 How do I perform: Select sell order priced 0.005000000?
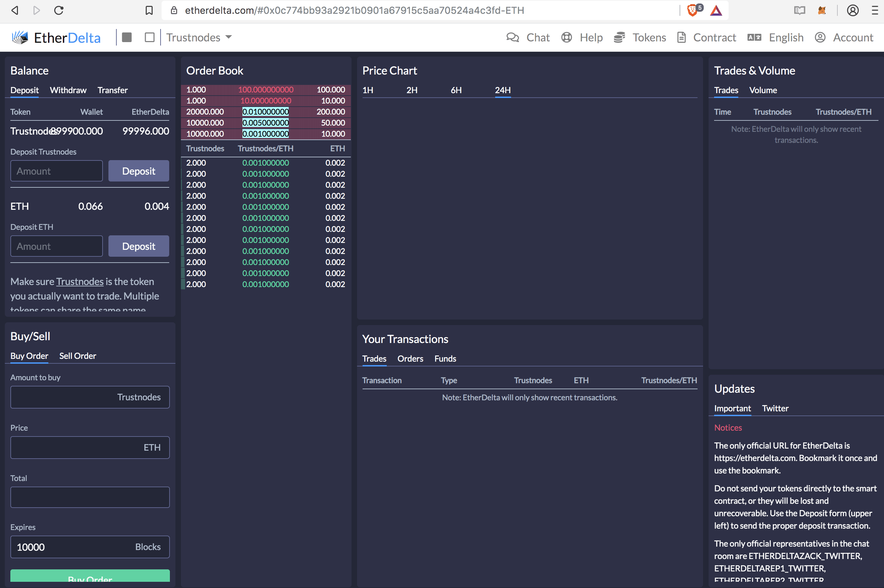point(266,123)
